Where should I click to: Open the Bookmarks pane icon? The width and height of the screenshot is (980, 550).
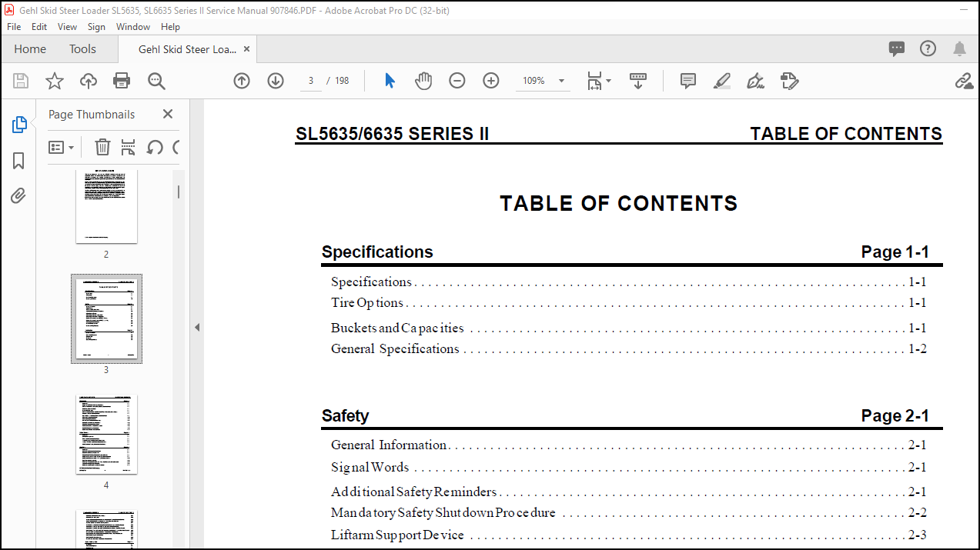coord(19,161)
